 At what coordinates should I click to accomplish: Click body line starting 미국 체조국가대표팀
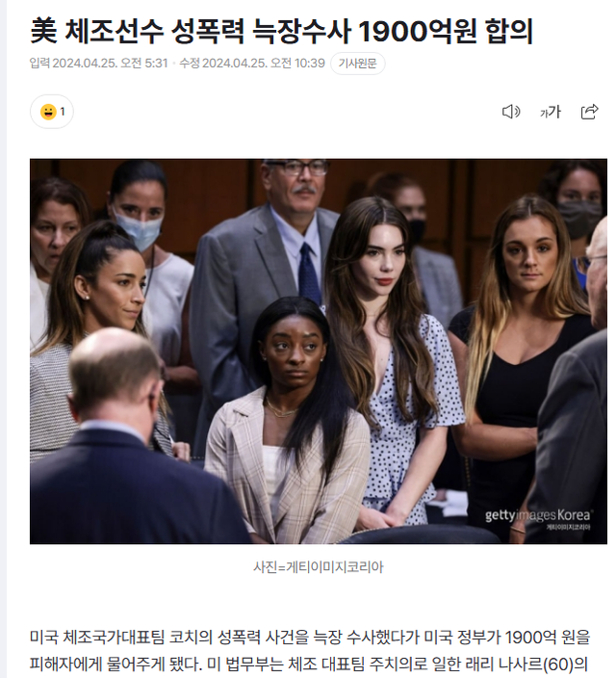[310, 637]
